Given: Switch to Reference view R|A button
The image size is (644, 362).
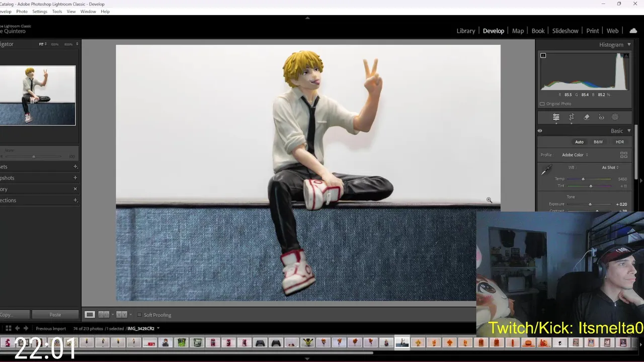Looking at the screenshot, I should tap(104, 315).
